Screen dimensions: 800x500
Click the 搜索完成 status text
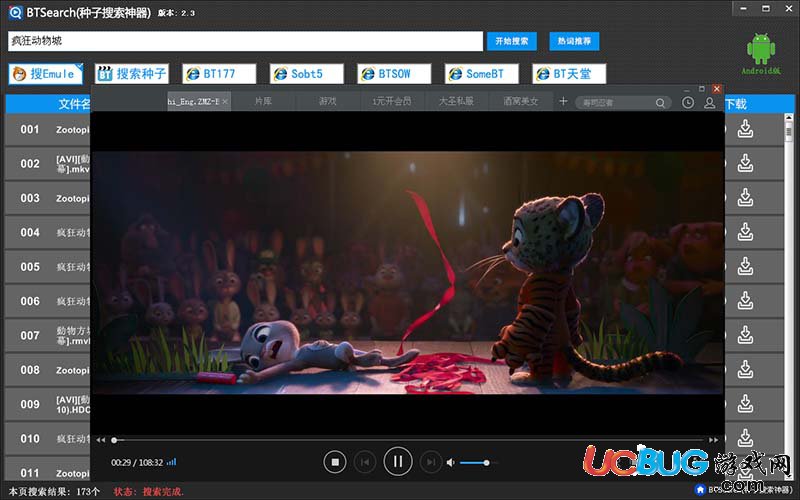[x=162, y=492]
